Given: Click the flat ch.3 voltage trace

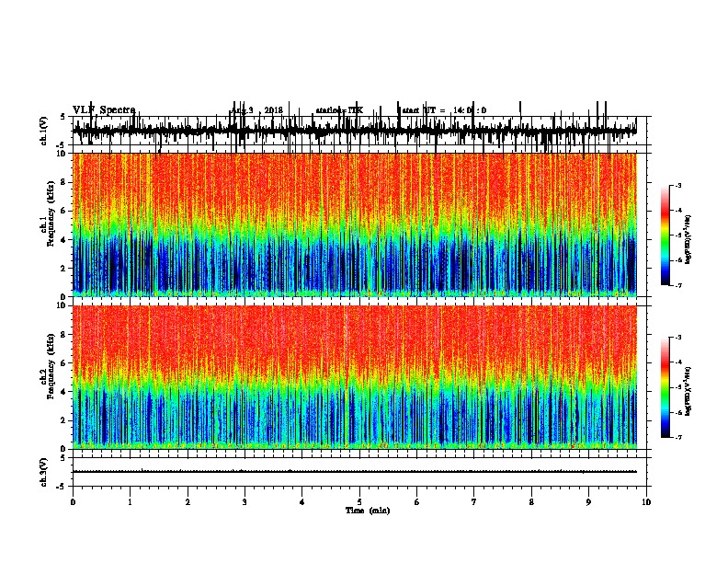Looking at the screenshot, I should pyautogui.click(x=355, y=472).
